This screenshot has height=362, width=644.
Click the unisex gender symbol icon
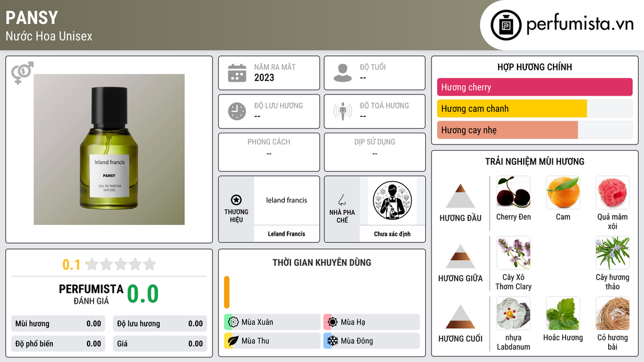point(23,73)
